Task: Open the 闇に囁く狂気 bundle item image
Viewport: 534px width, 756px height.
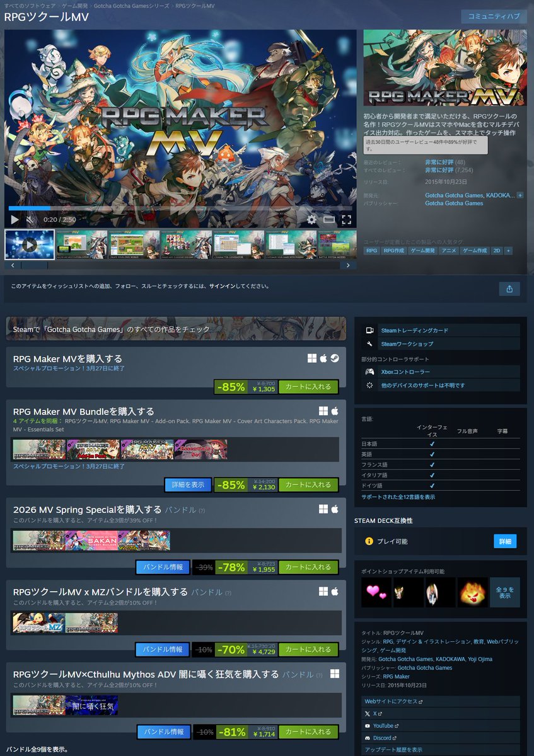Action: pyautogui.click(x=91, y=705)
